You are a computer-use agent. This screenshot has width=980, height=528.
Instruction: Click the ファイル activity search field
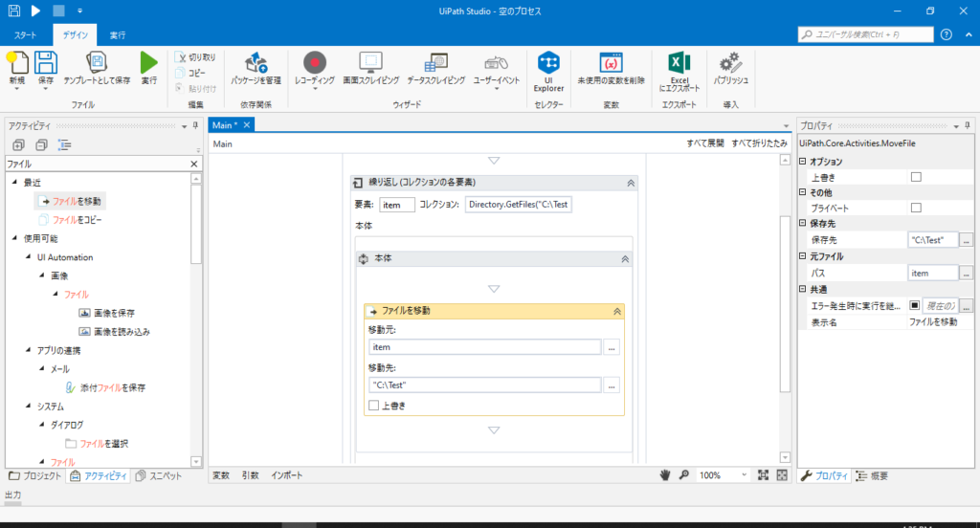pos(97,164)
